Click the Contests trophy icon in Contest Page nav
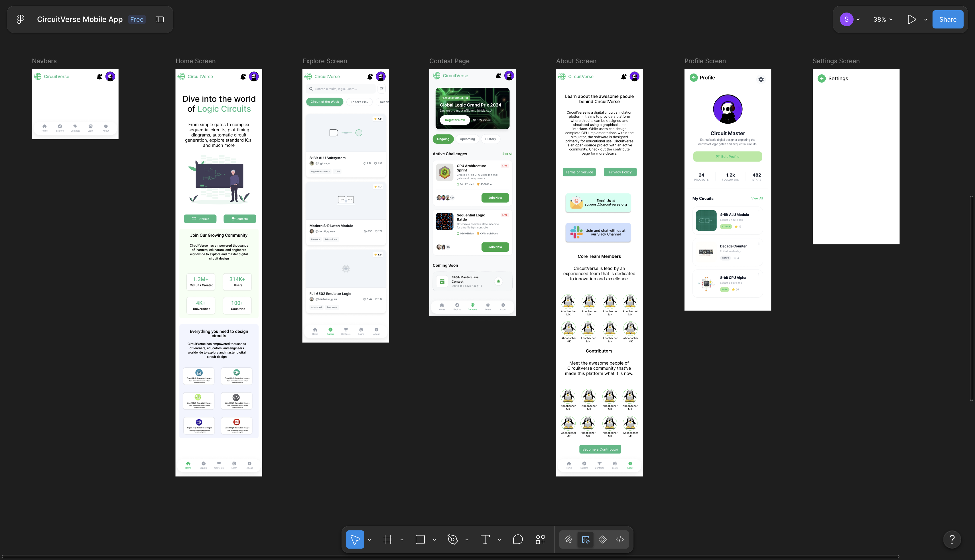This screenshot has width=975, height=560. click(472, 305)
